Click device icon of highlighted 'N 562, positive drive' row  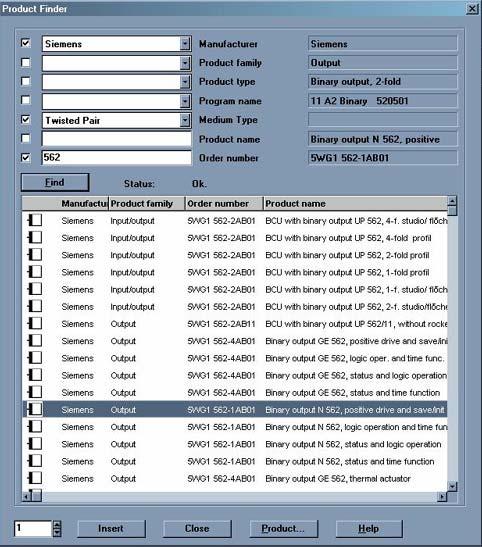(x=35, y=409)
